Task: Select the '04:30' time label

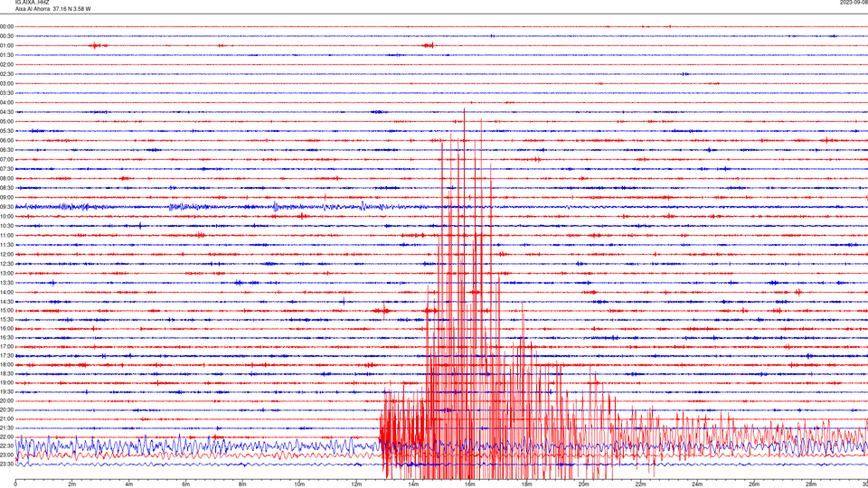Action: click(x=6, y=112)
